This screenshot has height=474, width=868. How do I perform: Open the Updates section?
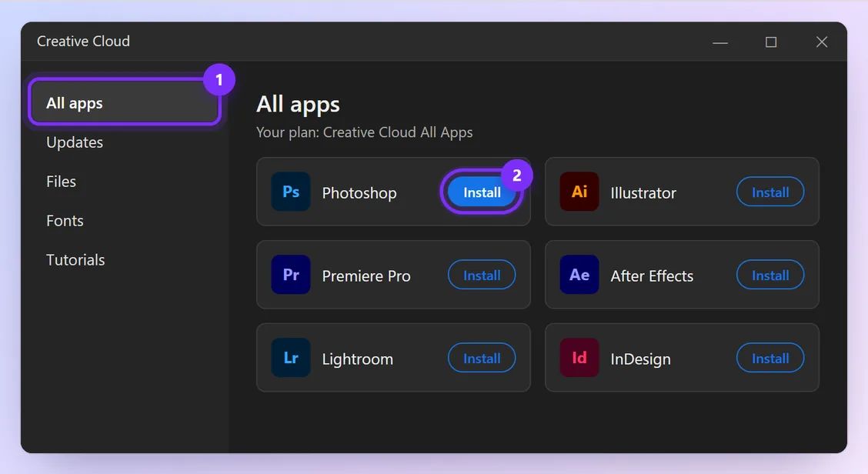click(x=75, y=143)
